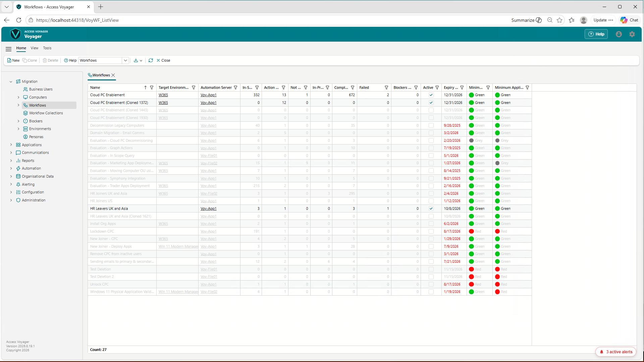Select Workflow Collections in the sidebar
644x362 pixels.
[46, 113]
